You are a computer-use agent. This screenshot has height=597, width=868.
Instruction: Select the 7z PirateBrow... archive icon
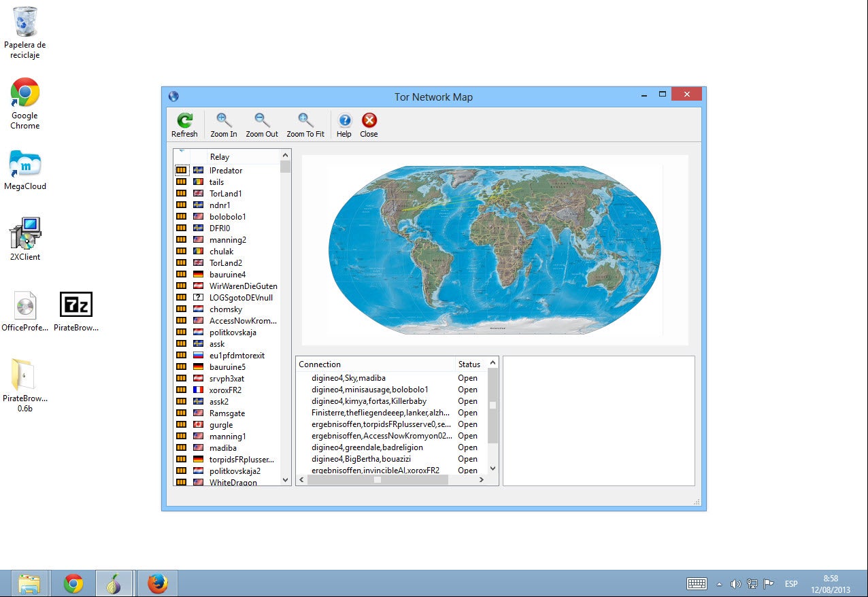(76, 305)
